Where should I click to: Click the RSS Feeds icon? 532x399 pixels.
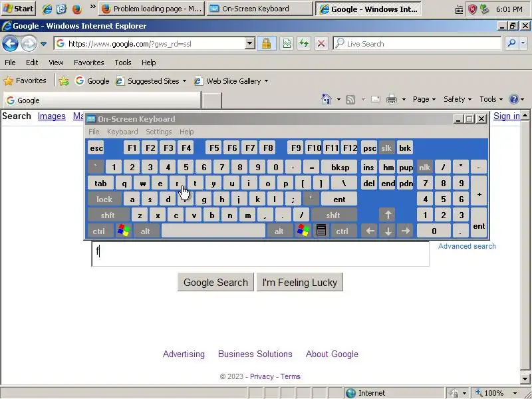[x=350, y=99]
